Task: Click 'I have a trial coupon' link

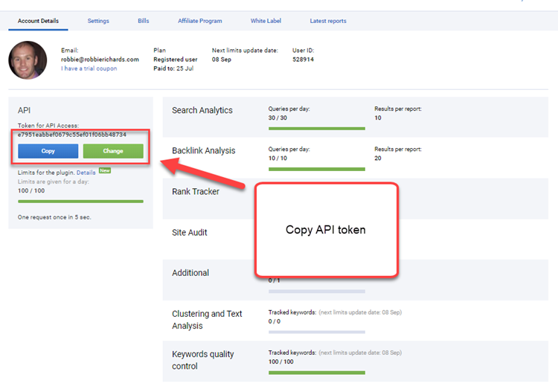Action: 89,68
